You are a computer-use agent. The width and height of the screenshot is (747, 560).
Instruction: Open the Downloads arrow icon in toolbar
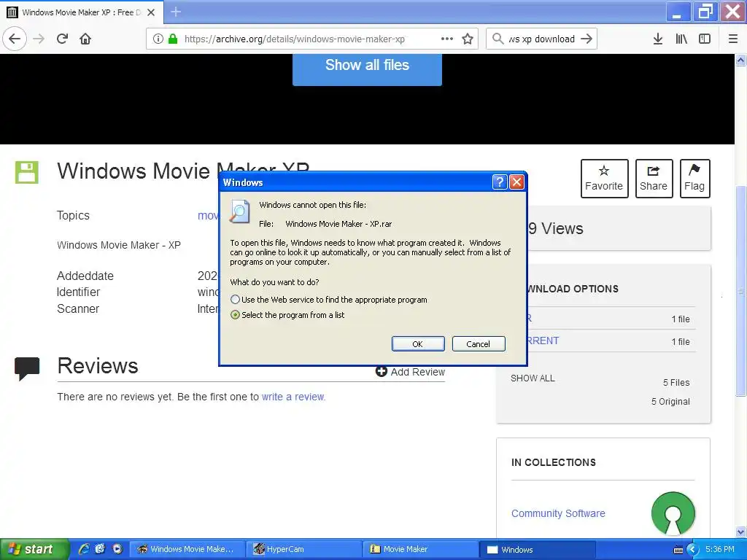click(x=658, y=39)
